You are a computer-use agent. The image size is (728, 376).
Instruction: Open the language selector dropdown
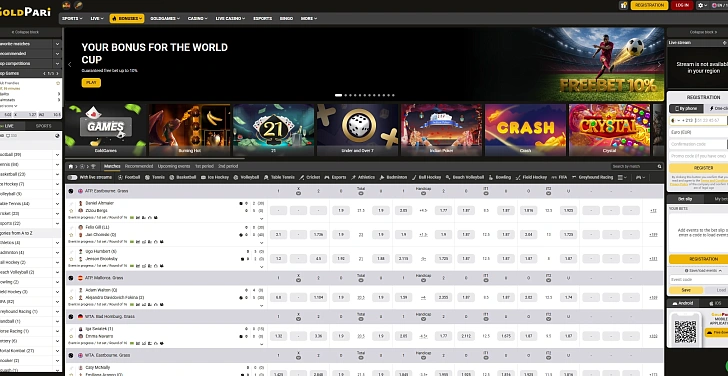(x=720, y=5)
